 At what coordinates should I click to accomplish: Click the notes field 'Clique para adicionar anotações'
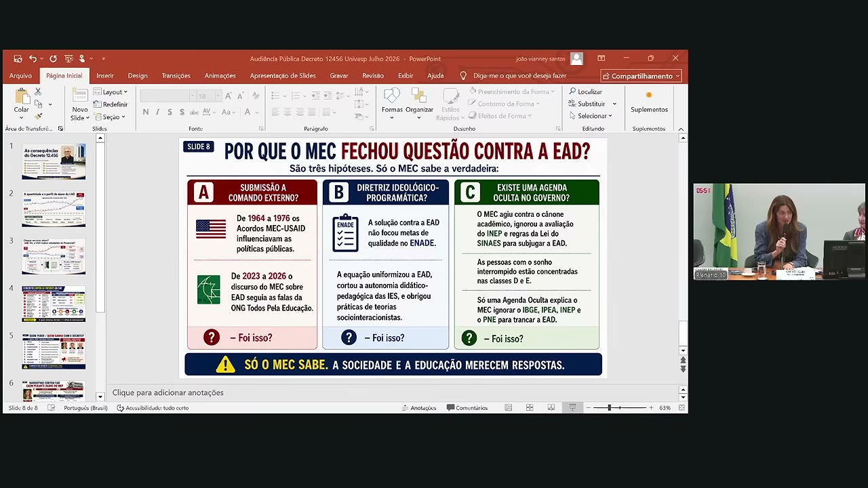[x=167, y=392]
